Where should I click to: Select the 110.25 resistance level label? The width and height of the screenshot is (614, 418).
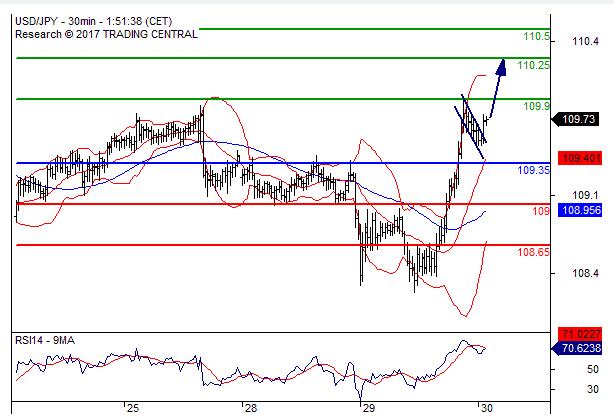click(533, 65)
